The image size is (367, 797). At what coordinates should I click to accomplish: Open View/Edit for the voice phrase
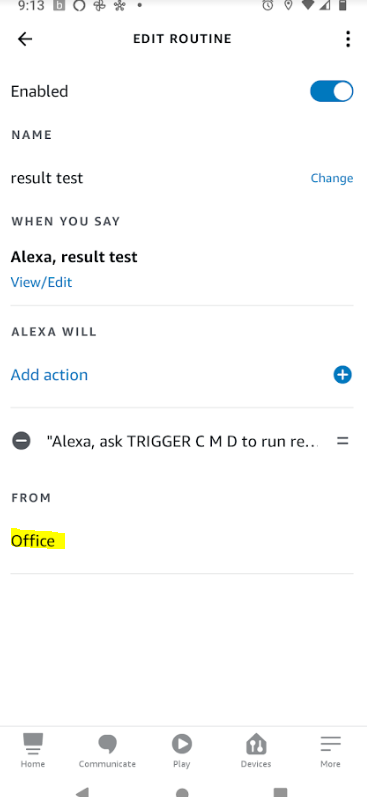pos(41,282)
